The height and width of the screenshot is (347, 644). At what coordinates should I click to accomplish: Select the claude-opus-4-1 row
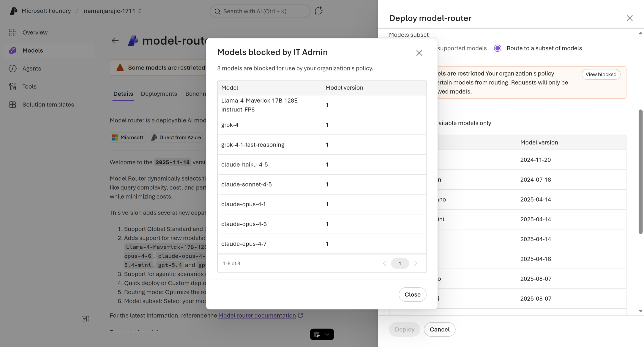[322, 204]
